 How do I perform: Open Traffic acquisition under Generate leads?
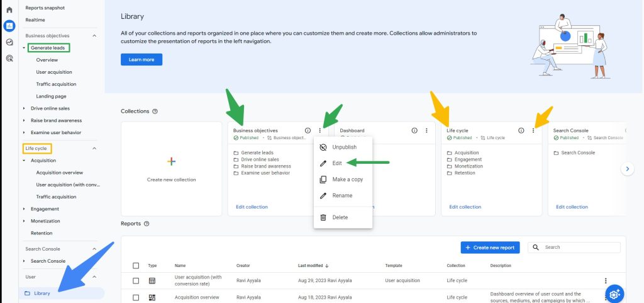tap(56, 84)
